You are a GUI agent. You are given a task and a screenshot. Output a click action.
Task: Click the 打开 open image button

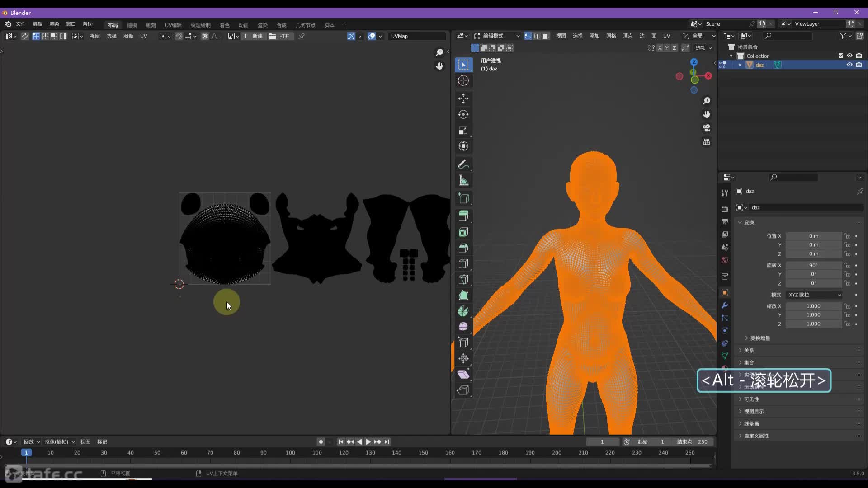point(280,36)
